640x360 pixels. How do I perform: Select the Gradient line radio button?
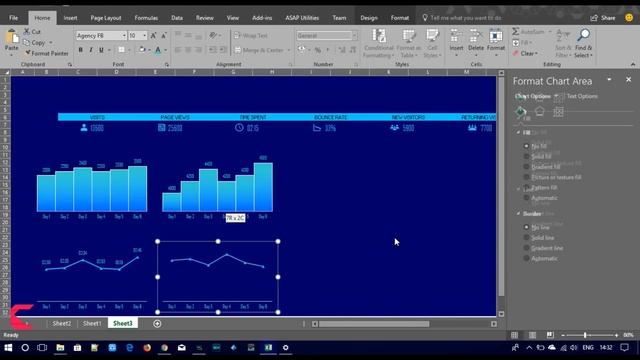(x=526, y=248)
